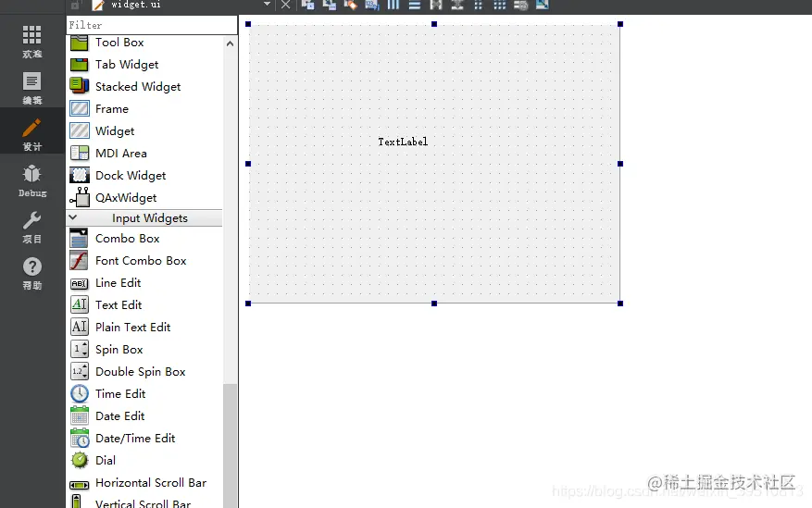Viewport: 812px width, 508px height.
Task: Select the Time Edit clock icon
Action: click(x=80, y=393)
